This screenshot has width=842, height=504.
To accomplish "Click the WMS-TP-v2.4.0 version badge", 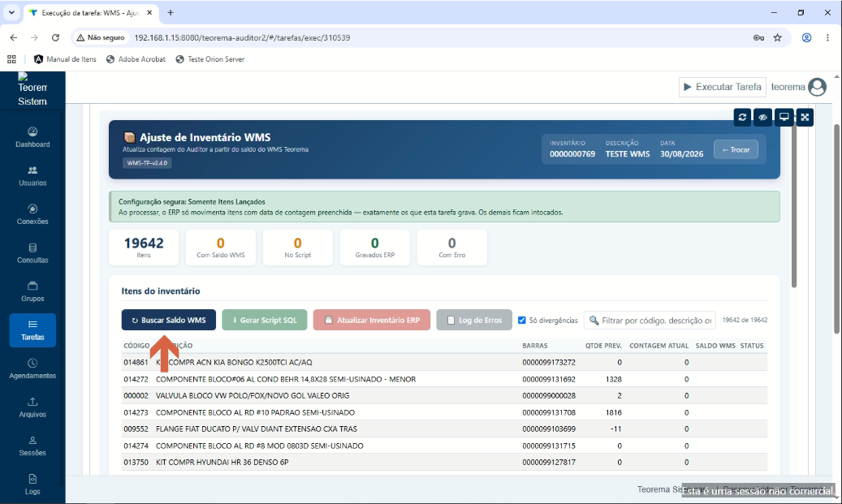I will [147, 163].
